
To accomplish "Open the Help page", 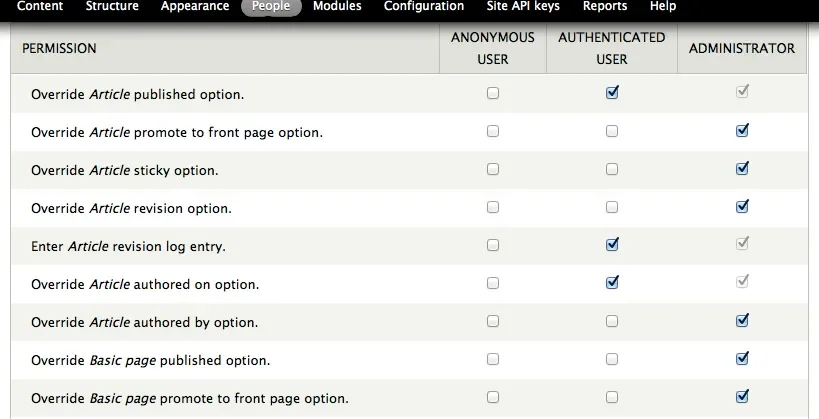I will click(663, 6).
